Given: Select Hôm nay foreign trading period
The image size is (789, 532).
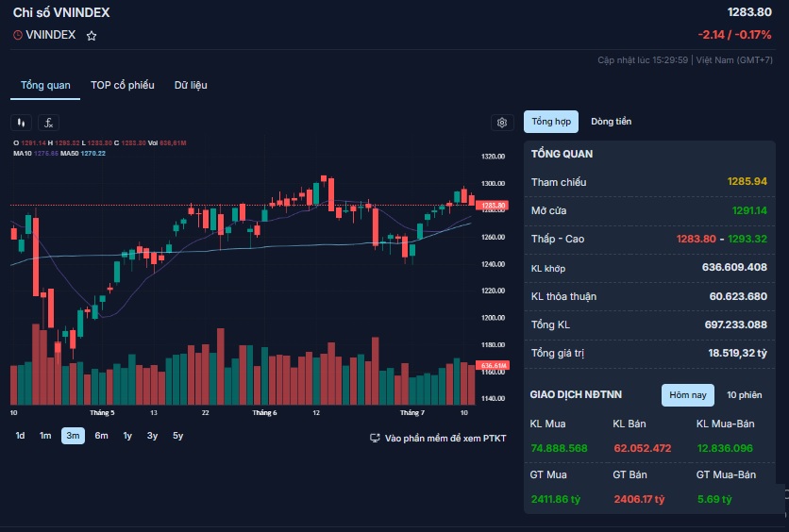Looking at the screenshot, I should click(x=687, y=394).
